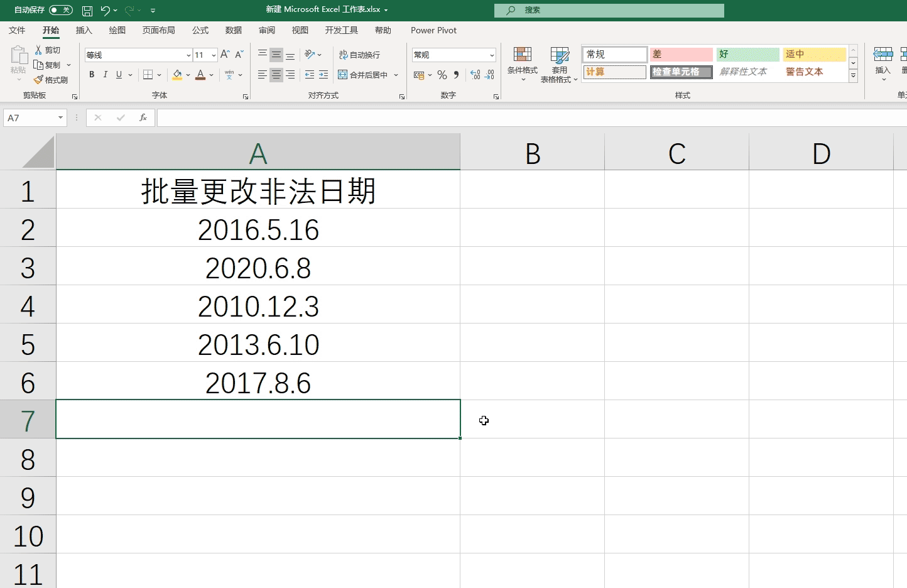Open the fill color dropdown arrow
This screenshot has width=907, height=588.
coord(187,75)
